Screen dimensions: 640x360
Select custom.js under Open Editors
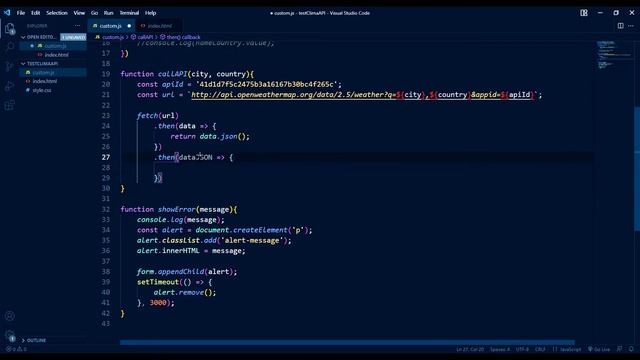[53, 46]
